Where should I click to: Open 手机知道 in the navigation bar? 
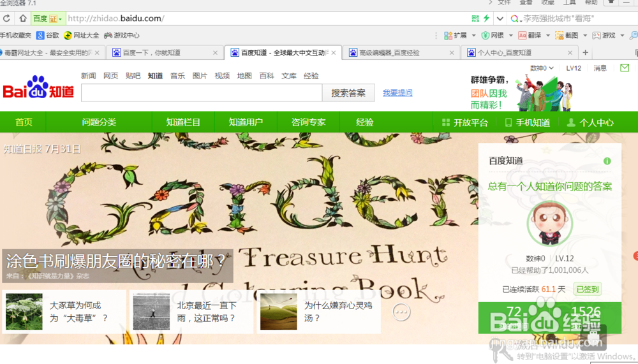(x=528, y=122)
